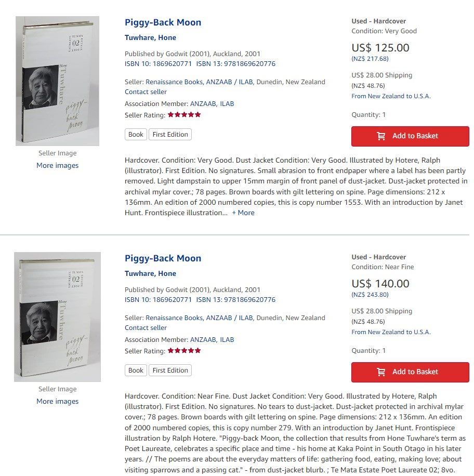This screenshot has width=474, height=476.
Task: View More images under first listing
Action: 57,165
